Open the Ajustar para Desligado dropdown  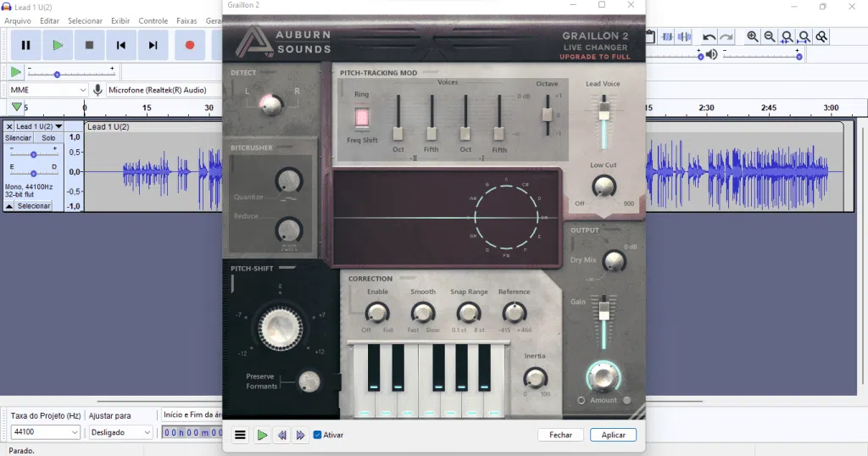pos(120,432)
